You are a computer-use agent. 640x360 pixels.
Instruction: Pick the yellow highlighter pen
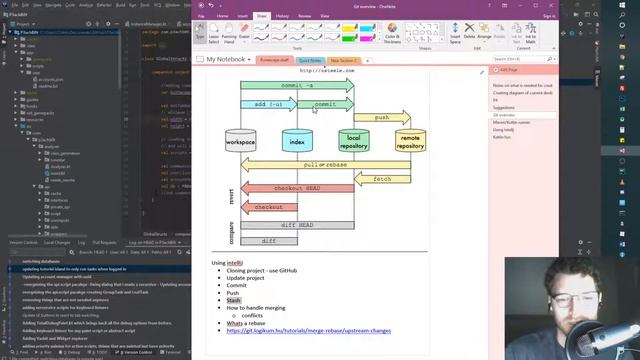click(350, 28)
